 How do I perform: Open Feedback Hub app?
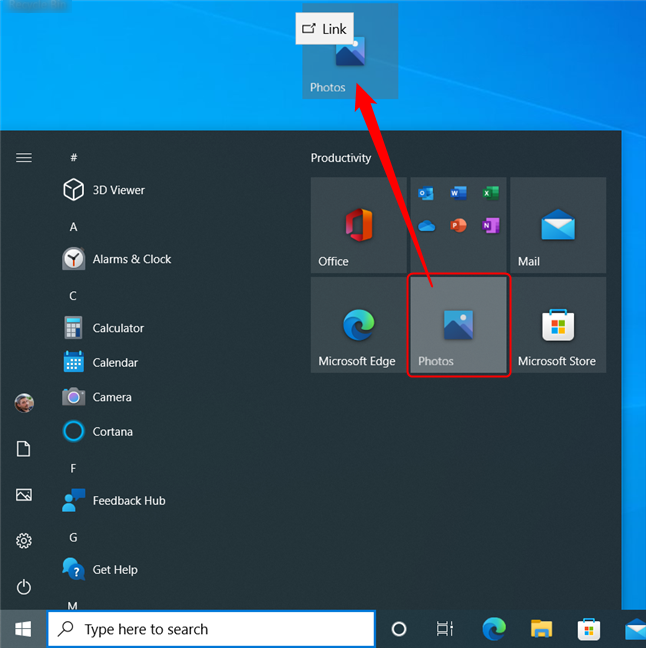(x=114, y=500)
